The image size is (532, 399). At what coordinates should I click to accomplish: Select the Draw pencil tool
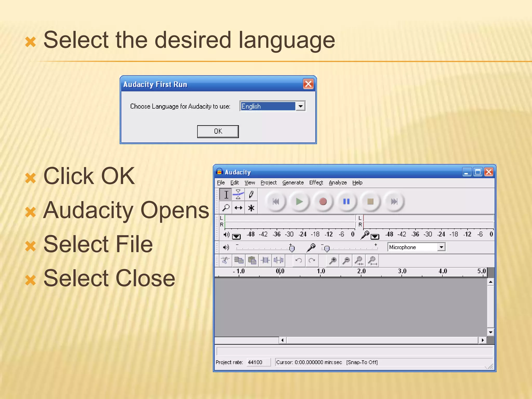pos(251,195)
